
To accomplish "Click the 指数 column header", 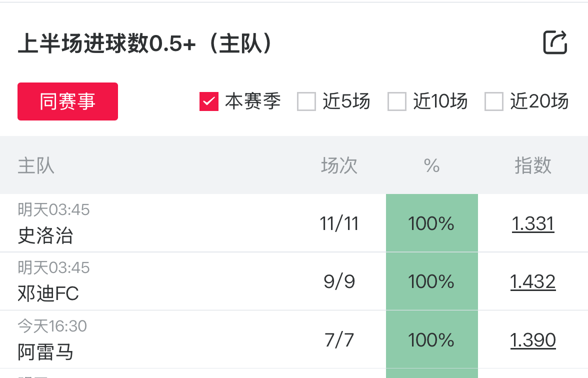I will (533, 165).
